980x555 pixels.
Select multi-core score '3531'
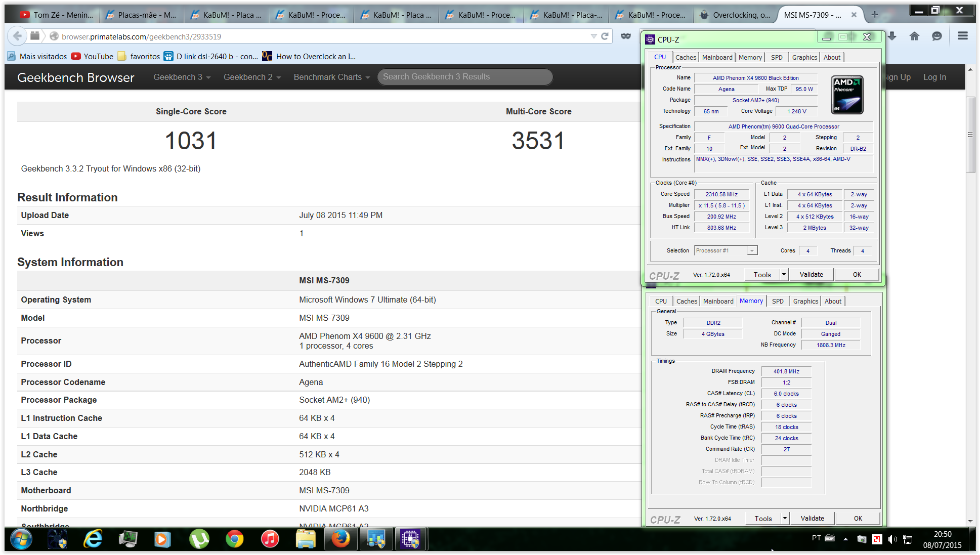538,141
